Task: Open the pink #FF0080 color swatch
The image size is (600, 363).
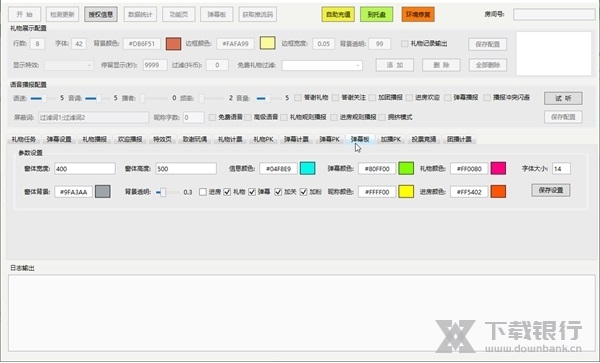Action: click(498, 168)
